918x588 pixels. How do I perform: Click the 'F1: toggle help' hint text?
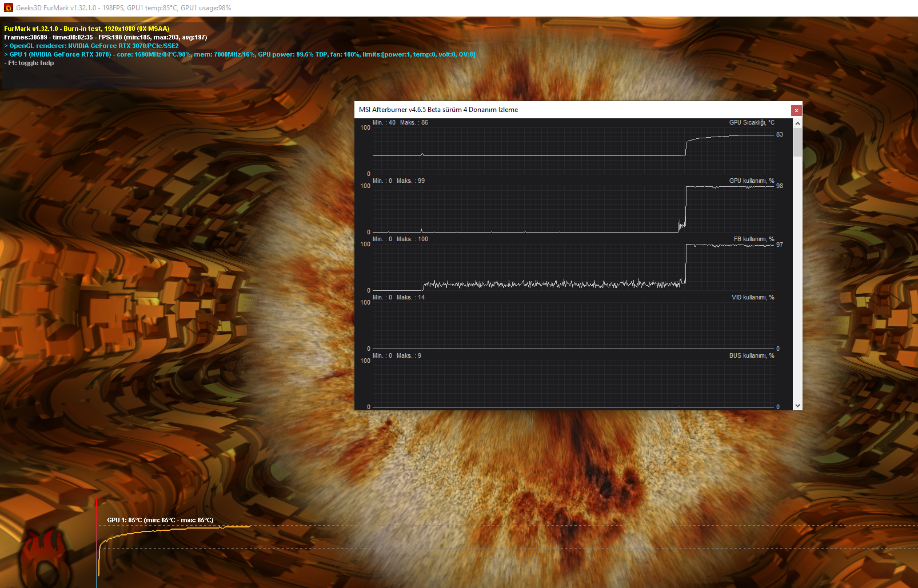coord(29,63)
